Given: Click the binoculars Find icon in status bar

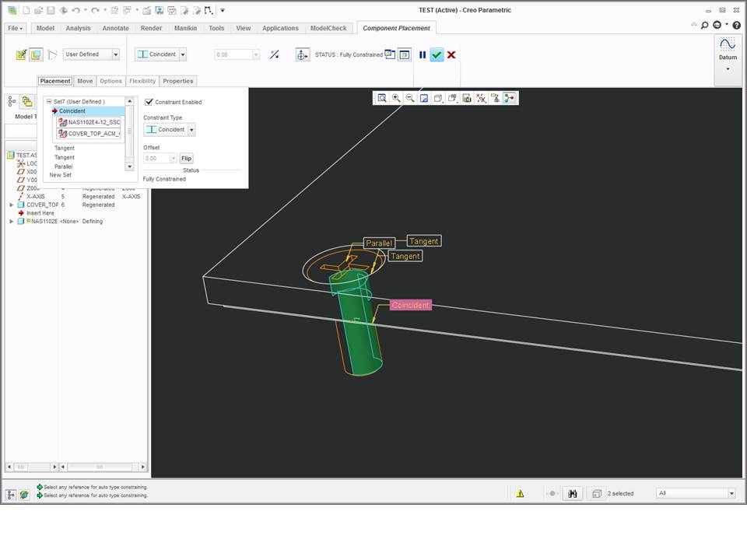Looking at the screenshot, I should (573, 494).
